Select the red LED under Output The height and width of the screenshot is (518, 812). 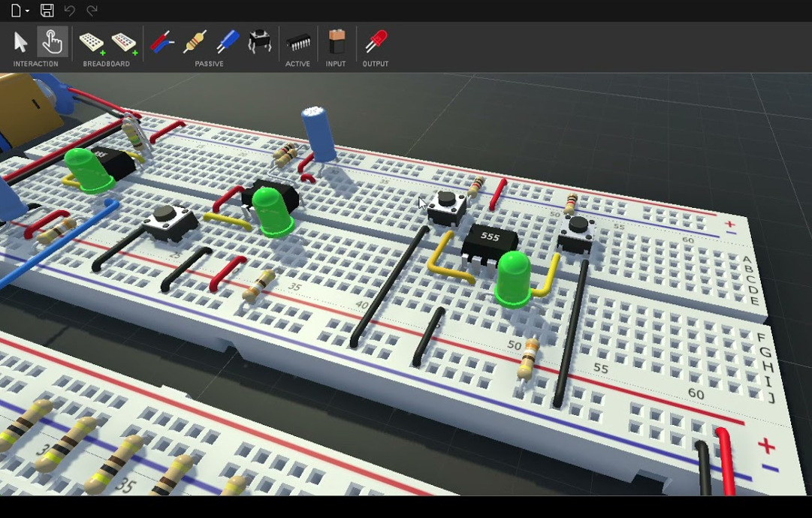[x=376, y=42]
